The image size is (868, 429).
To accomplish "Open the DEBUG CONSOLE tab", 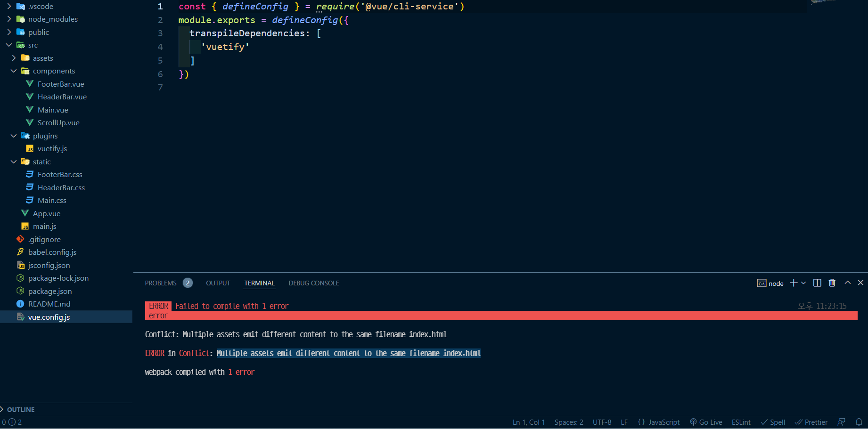I will [314, 283].
